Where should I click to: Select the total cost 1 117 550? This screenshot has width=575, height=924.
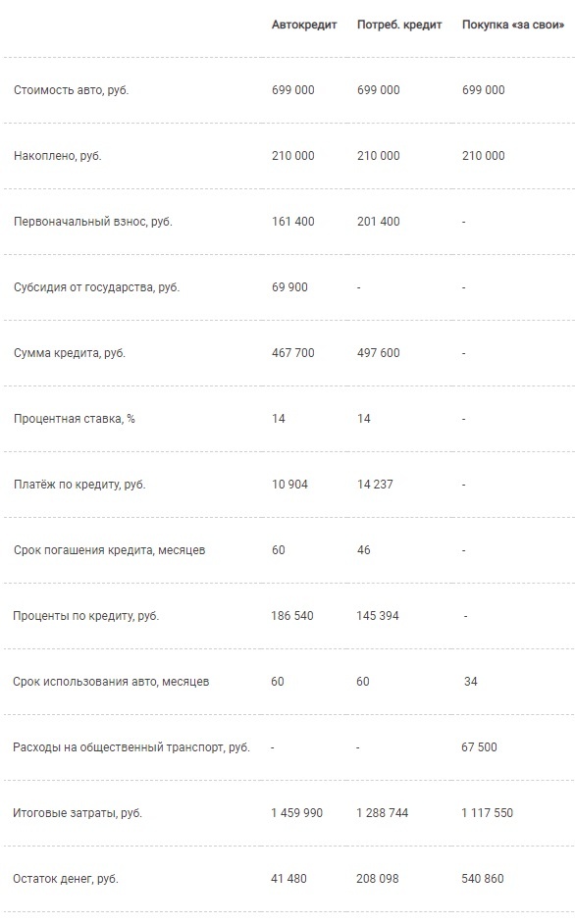coord(487,813)
